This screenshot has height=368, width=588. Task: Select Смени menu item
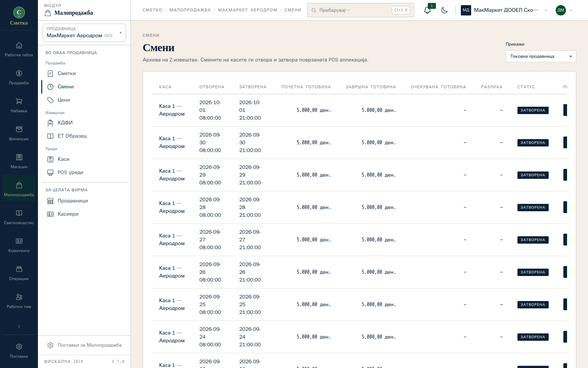[84, 87]
